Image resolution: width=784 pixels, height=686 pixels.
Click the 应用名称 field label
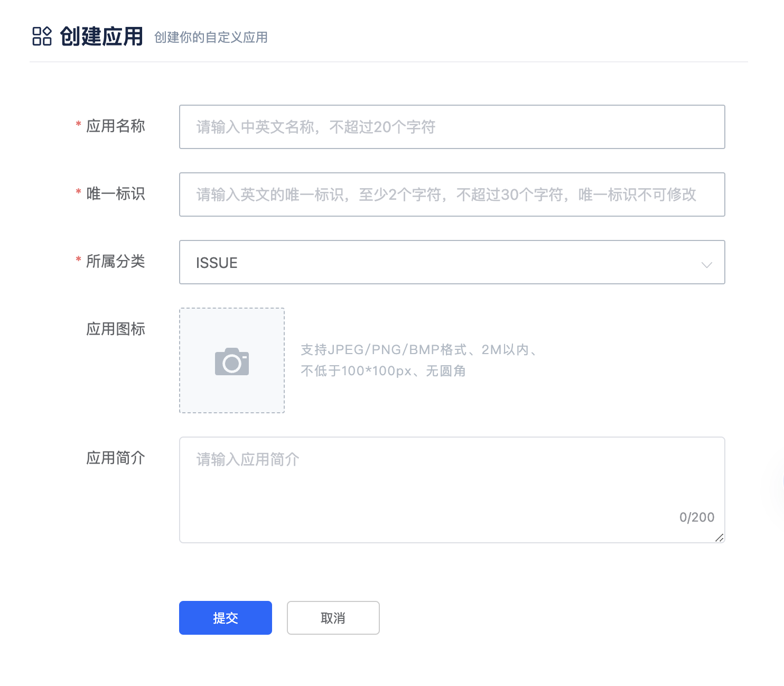pyautogui.click(x=116, y=126)
